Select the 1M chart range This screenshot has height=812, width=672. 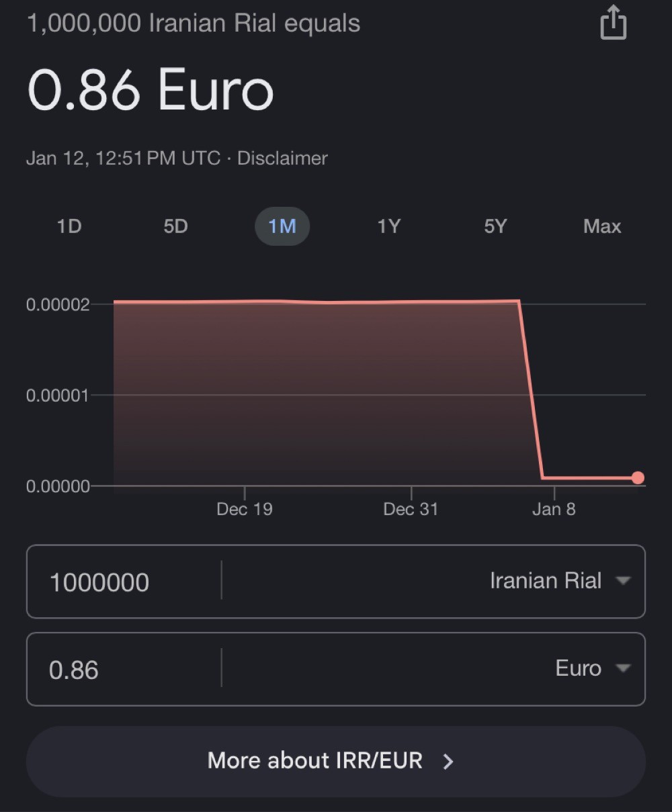(x=282, y=226)
